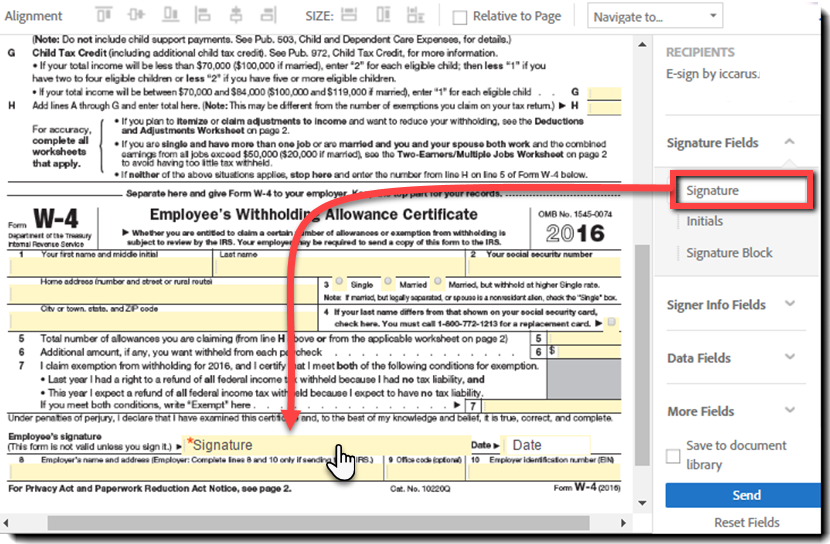This screenshot has height=544, width=830.
Task: Select Married but withhold higher Single rate
Action: click(438, 281)
